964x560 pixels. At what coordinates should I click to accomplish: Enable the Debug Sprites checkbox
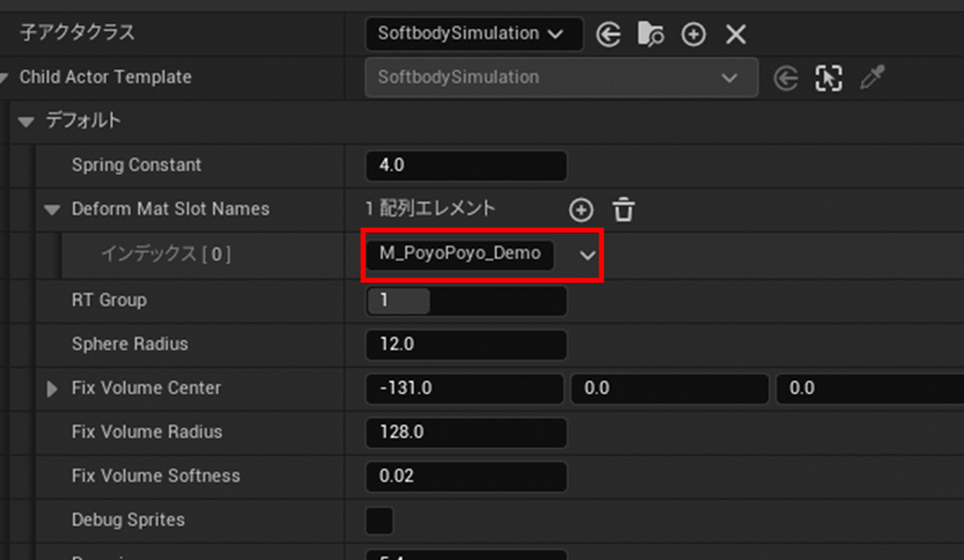point(379,520)
